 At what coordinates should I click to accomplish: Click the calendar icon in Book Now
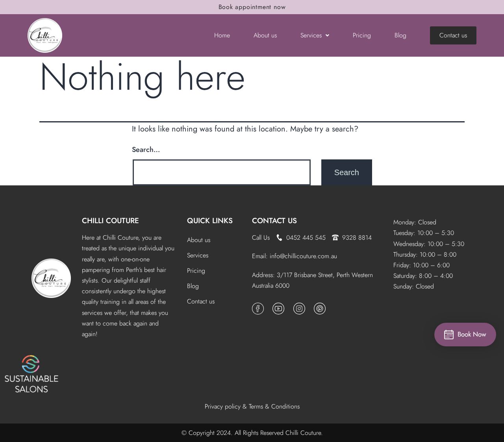[x=449, y=335]
